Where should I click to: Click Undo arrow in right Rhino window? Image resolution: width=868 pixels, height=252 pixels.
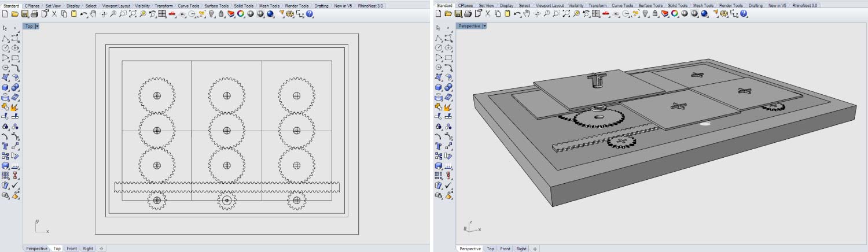point(517,14)
